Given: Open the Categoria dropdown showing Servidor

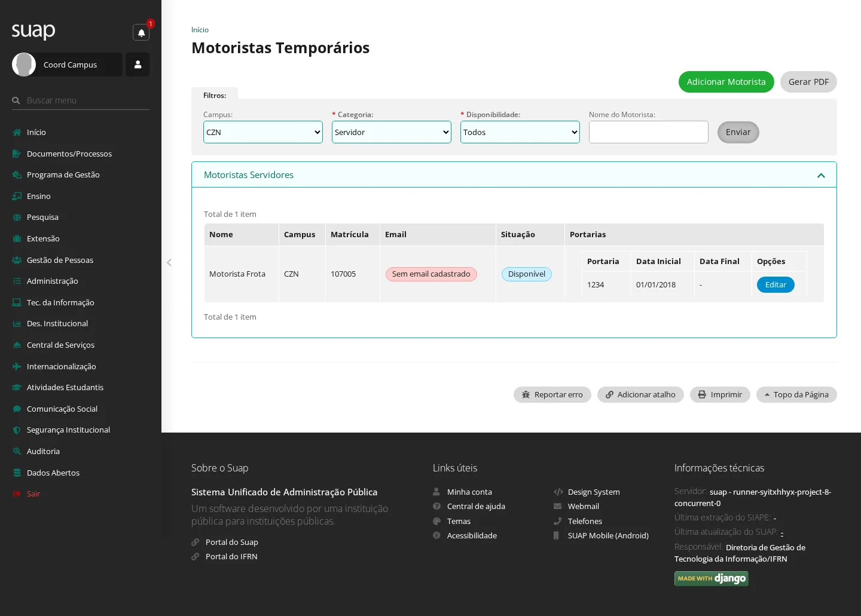Looking at the screenshot, I should (x=392, y=132).
